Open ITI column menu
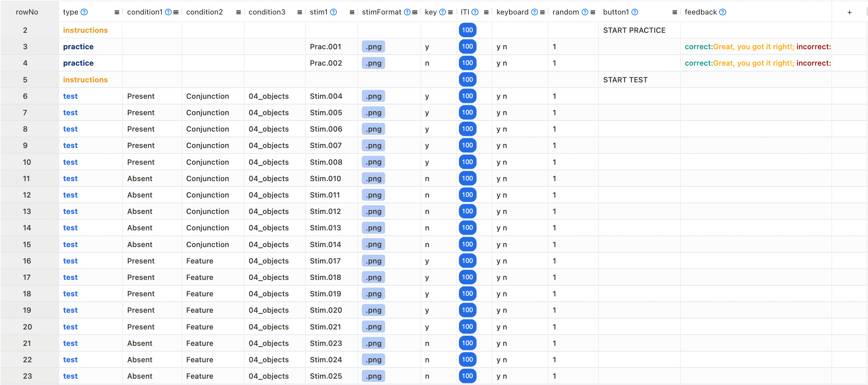Screen dimensions: 868x385 point(486,13)
